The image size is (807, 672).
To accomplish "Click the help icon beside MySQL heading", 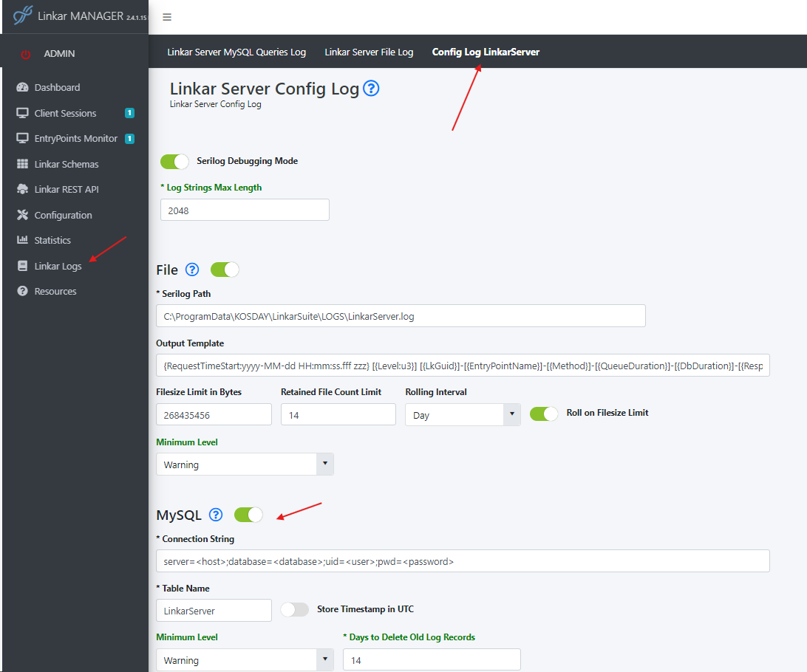I will [x=216, y=515].
